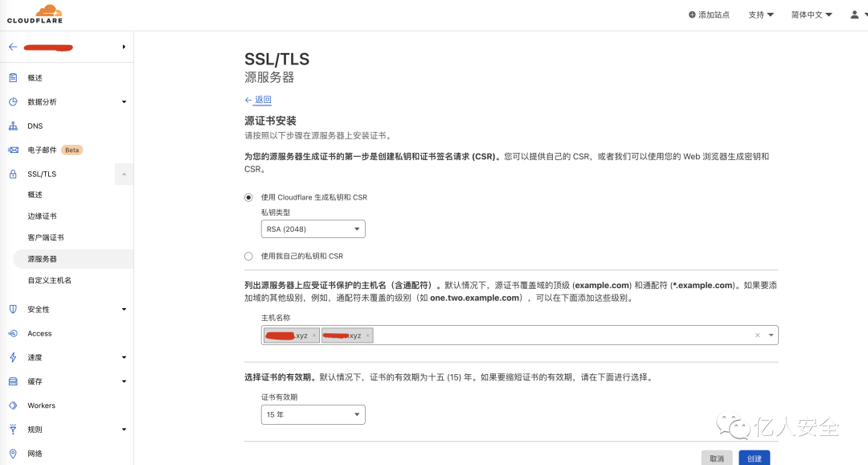
Task: Click the 返回 link
Action: (263, 99)
